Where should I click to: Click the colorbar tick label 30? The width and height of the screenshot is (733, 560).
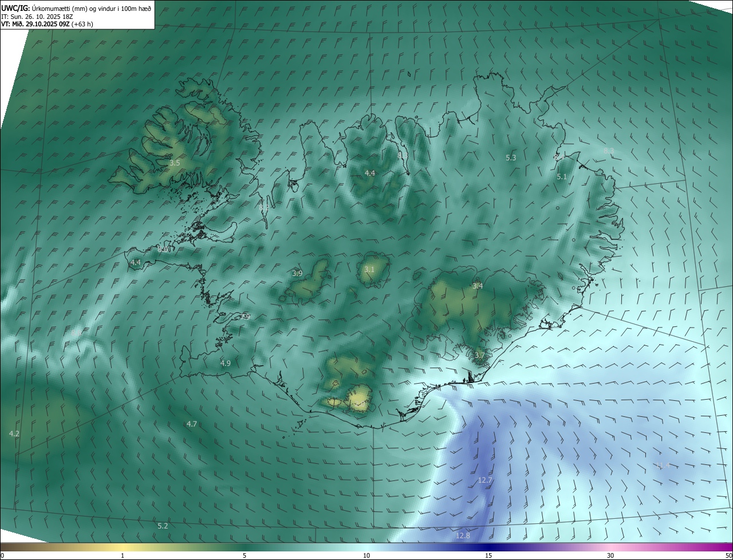610,555
